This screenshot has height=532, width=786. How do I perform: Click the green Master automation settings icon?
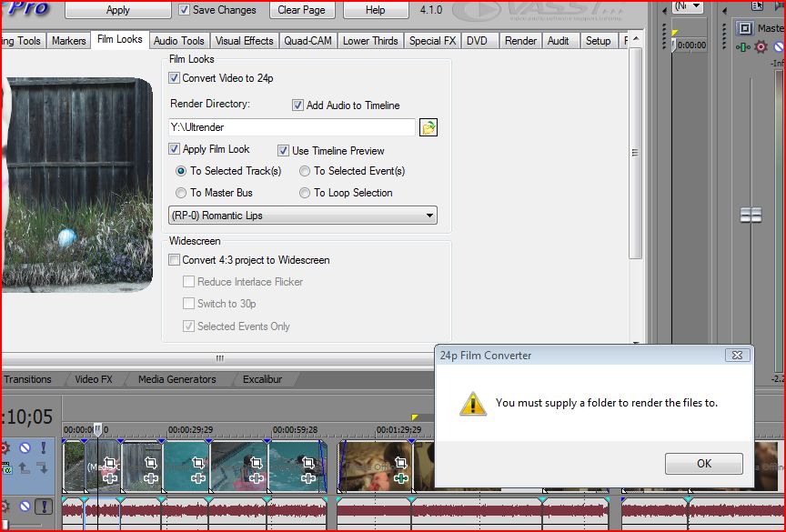click(743, 47)
